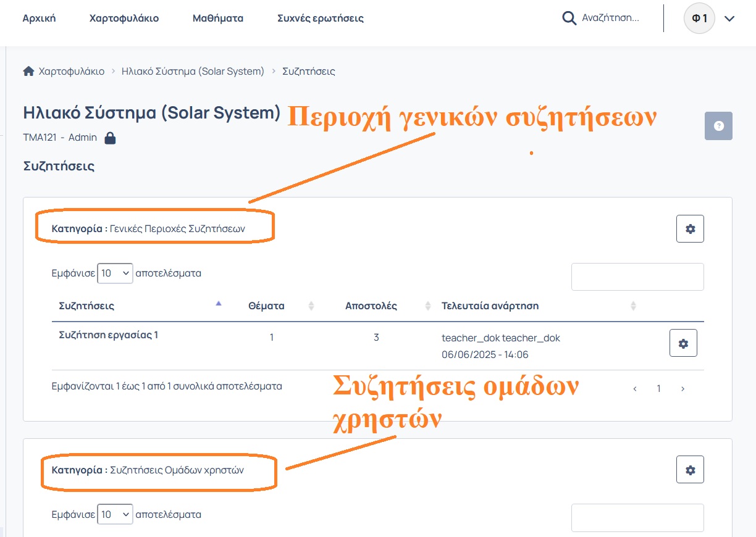Sort by Συζητήσεις column arrow

point(218,304)
